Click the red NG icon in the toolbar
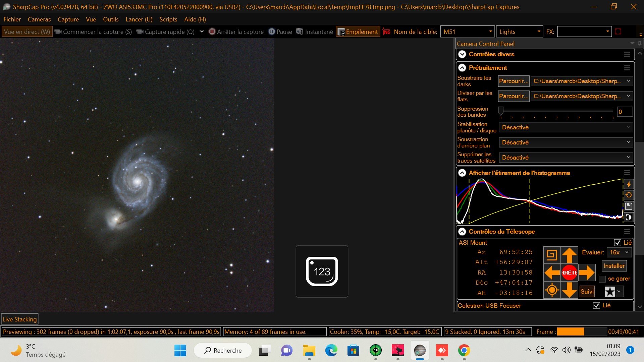The image size is (644, 362). pyautogui.click(x=386, y=32)
